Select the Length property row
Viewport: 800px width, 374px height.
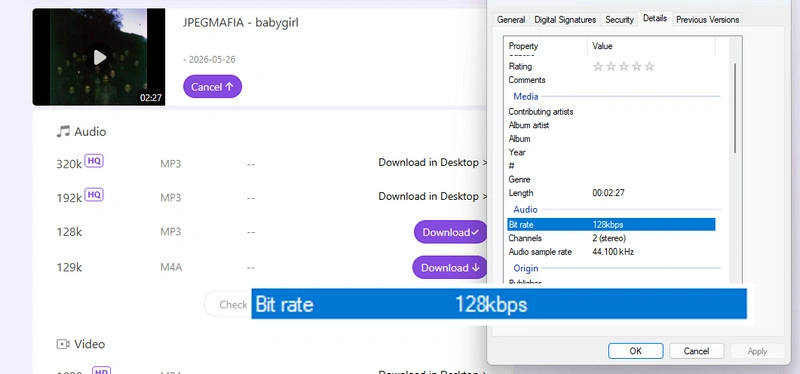(x=611, y=193)
